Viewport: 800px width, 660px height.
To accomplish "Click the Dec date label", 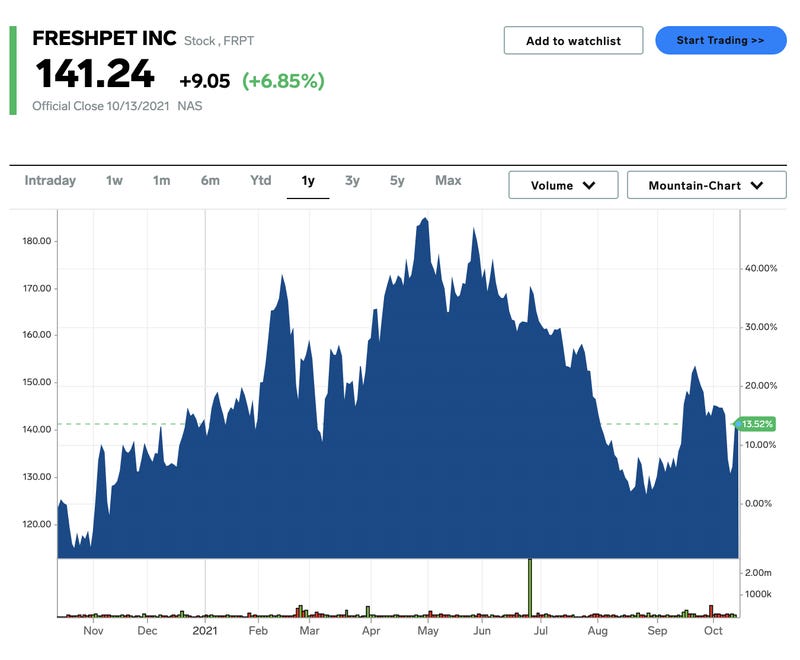I will (x=147, y=631).
